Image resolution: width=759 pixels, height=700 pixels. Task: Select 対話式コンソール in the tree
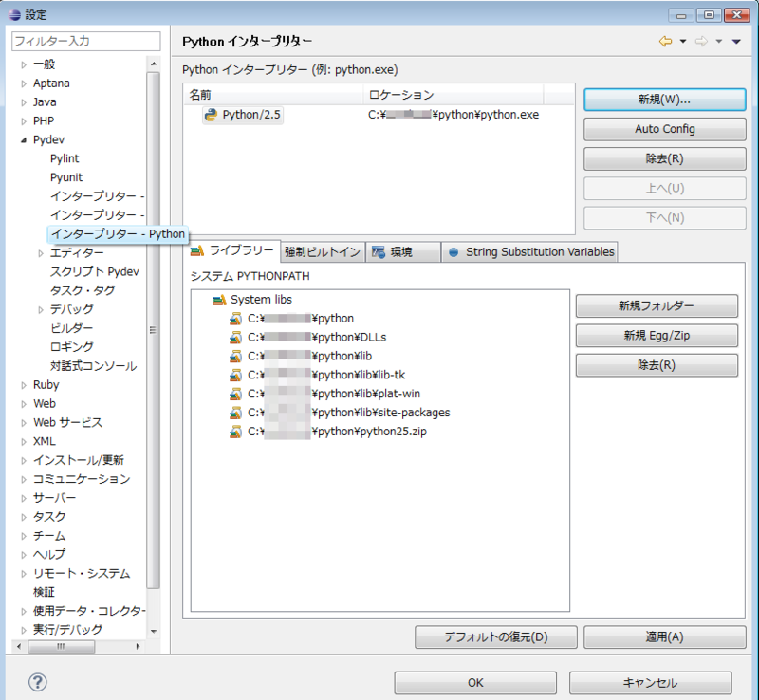[x=93, y=366]
